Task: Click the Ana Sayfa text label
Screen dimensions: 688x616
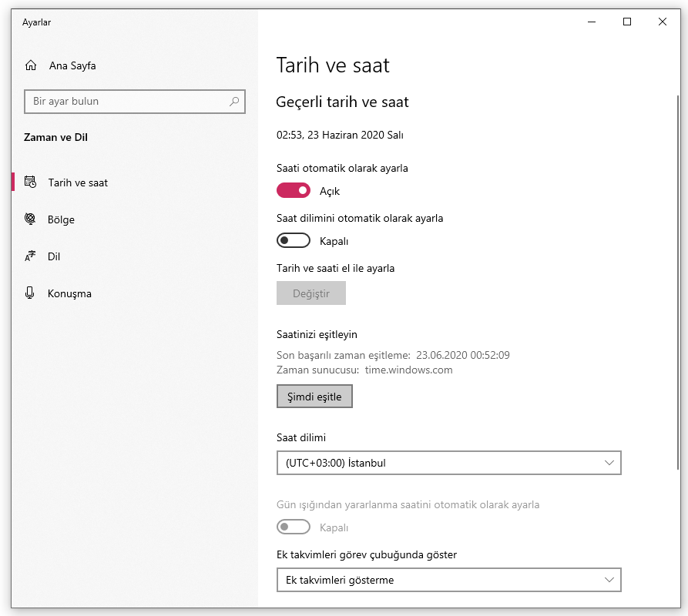Action: pos(72,65)
